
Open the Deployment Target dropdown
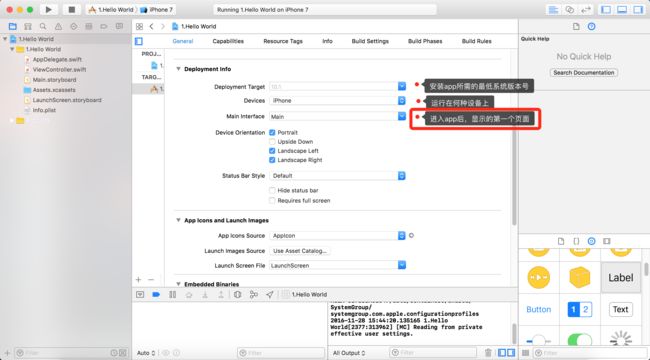402,86
